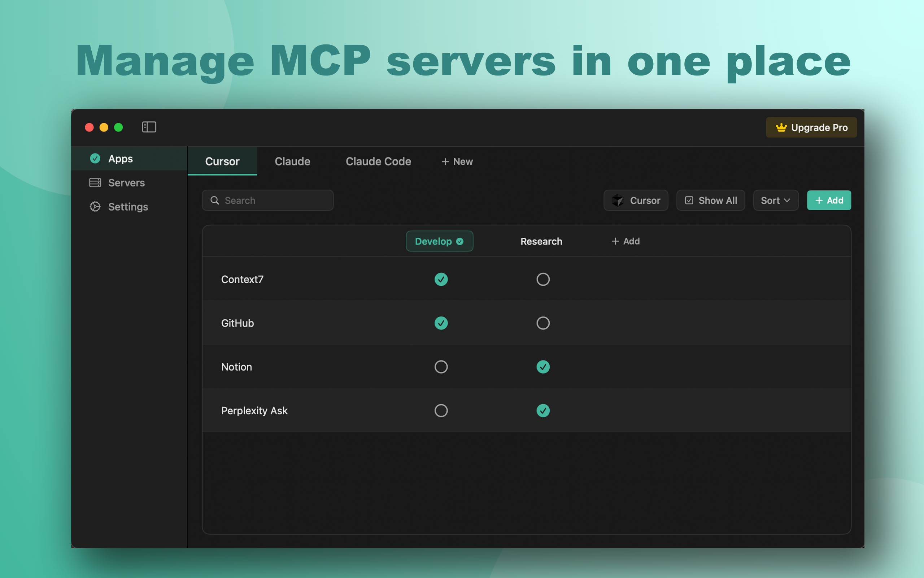Click the Notion server name
The width and height of the screenshot is (924, 578).
click(237, 367)
